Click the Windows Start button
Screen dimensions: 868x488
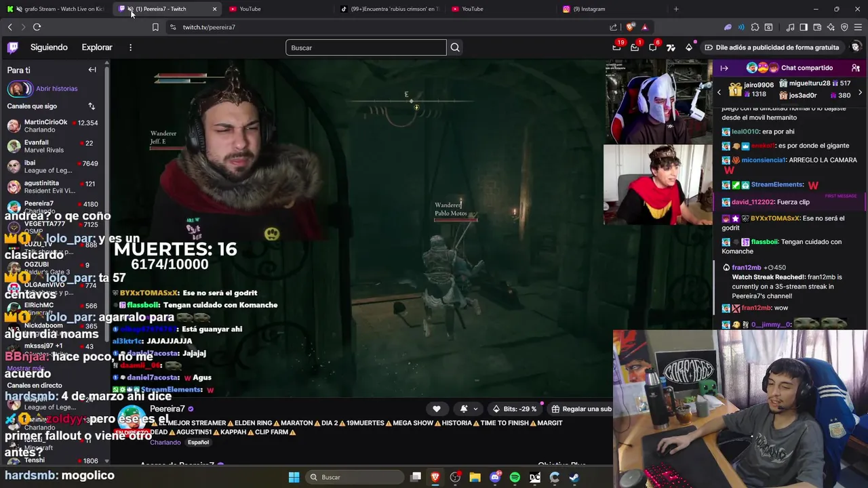pos(294,477)
